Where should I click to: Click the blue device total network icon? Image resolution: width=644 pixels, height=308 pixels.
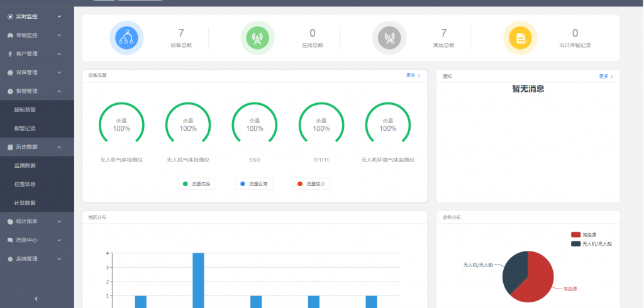(x=126, y=38)
